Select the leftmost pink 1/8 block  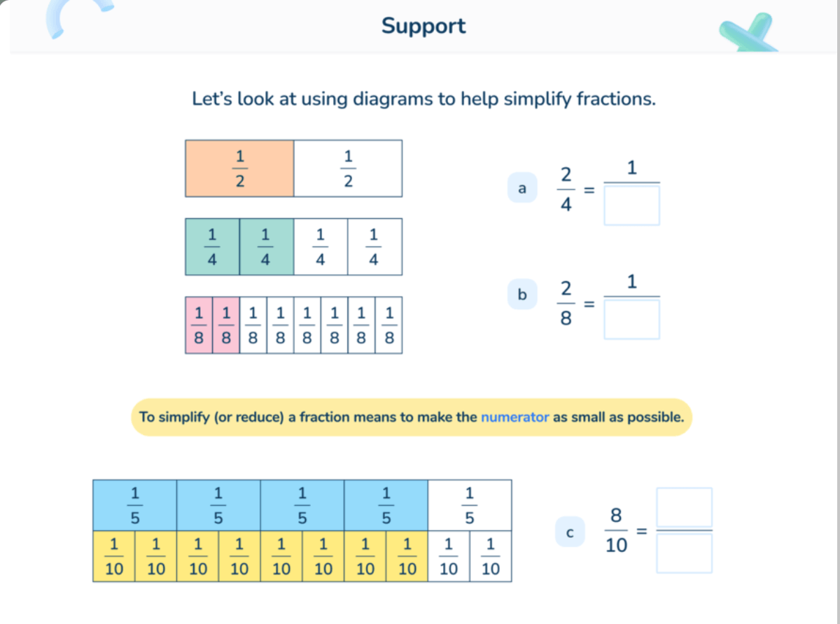199,325
